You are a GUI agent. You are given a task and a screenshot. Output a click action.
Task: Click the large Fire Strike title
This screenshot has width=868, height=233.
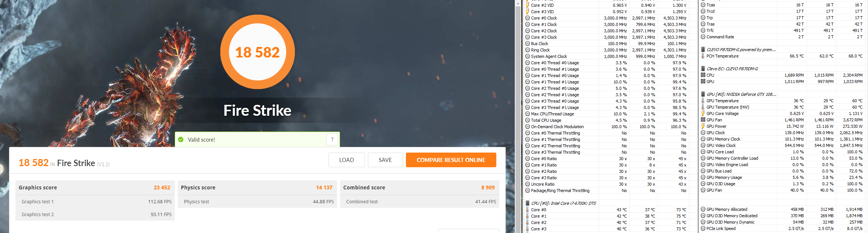click(258, 110)
